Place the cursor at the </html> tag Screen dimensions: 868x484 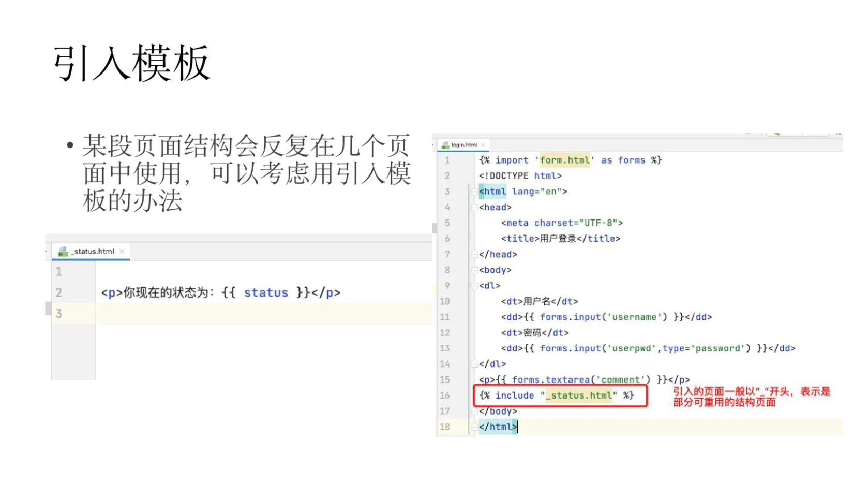click(x=498, y=427)
